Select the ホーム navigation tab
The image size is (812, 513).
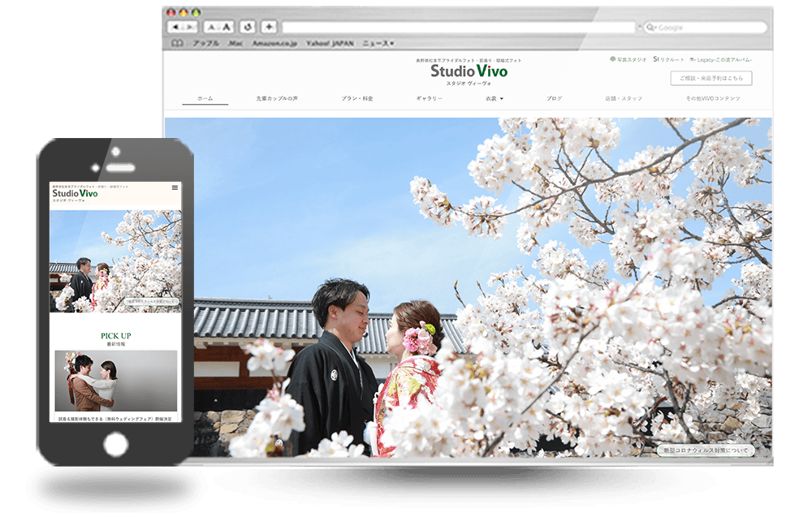(x=205, y=98)
